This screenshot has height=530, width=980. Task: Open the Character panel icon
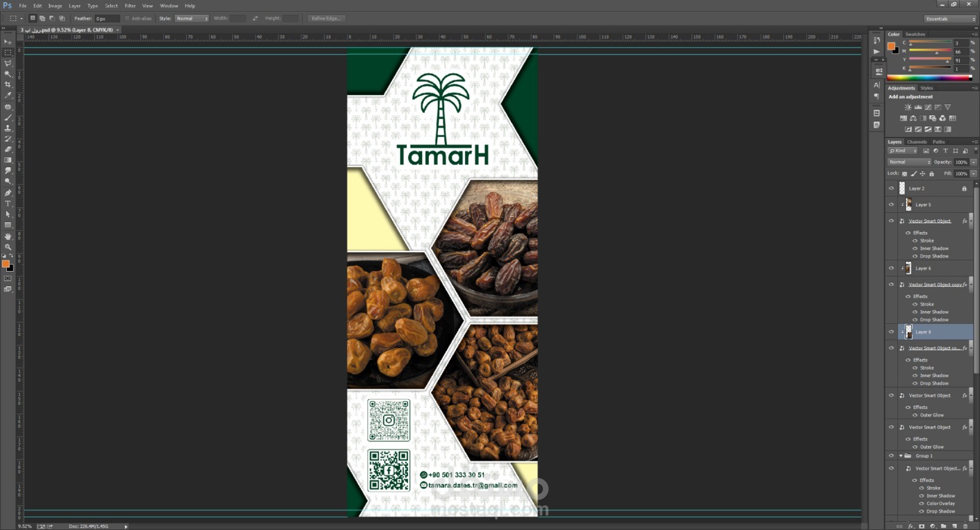click(876, 85)
